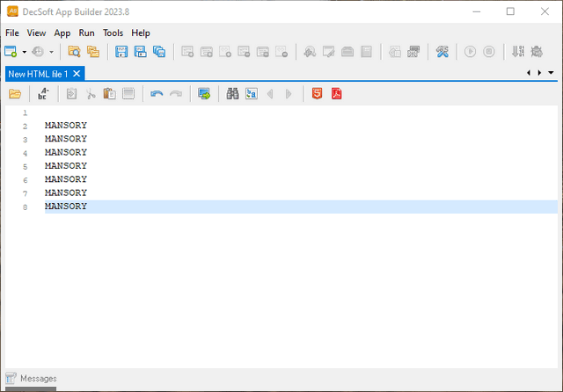The image size is (563, 392).
Task: Click the Undo arrow in the editor toolbar
Action: [x=157, y=94]
